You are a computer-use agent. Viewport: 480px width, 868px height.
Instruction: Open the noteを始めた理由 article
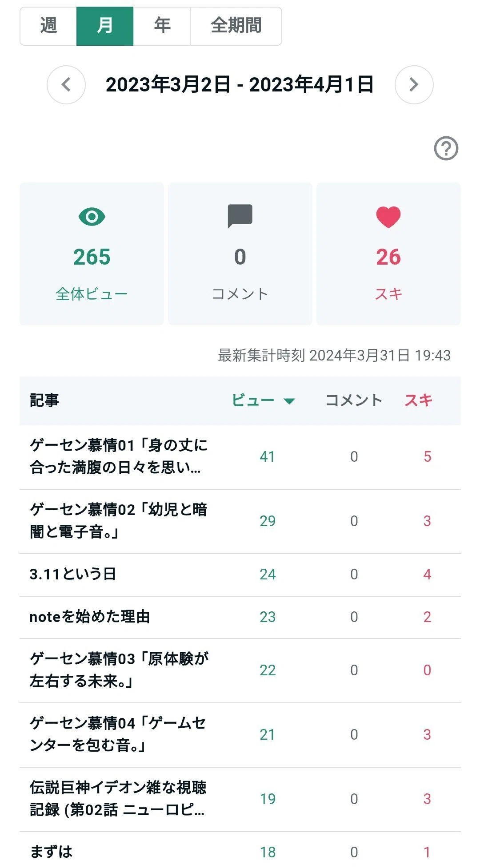(240, 617)
